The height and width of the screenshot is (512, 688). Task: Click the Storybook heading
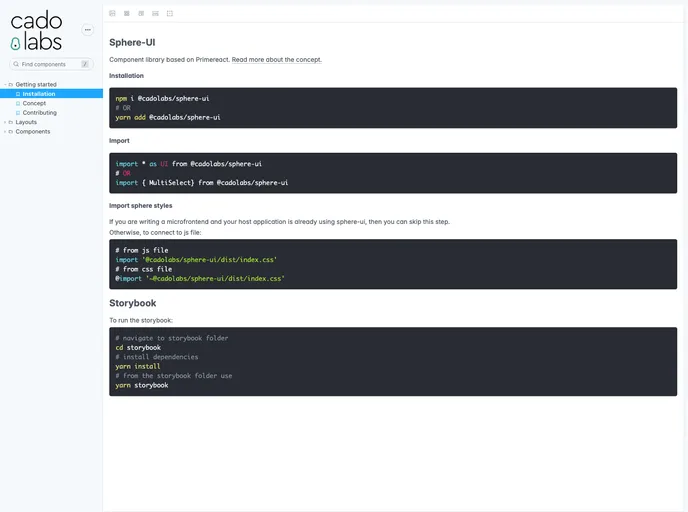click(133, 303)
